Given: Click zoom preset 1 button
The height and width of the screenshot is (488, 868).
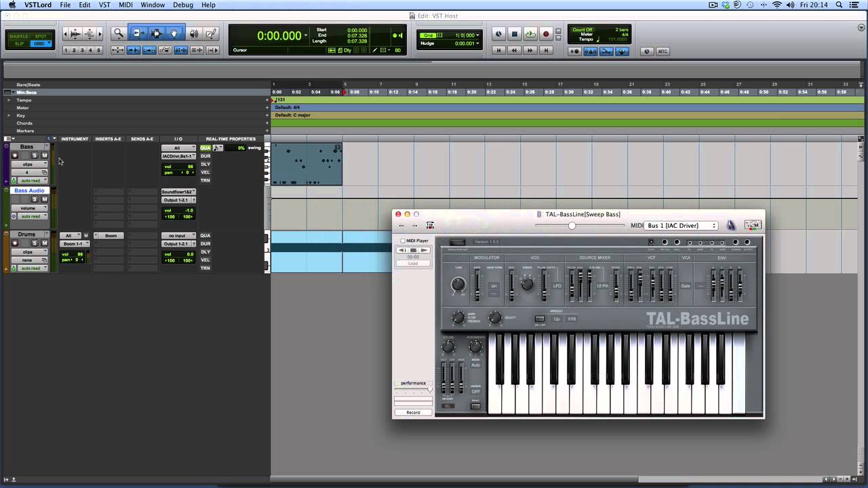Looking at the screenshot, I should (x=66, y=50).
